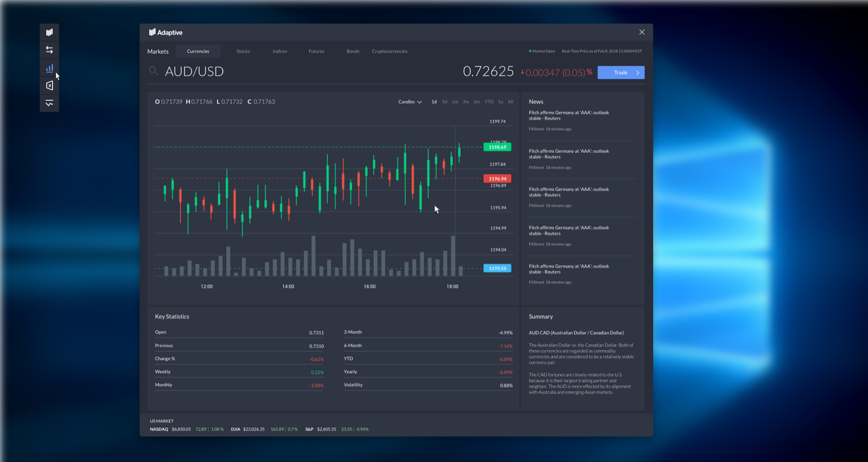Close the Adaptive markets window

(642, 32)
